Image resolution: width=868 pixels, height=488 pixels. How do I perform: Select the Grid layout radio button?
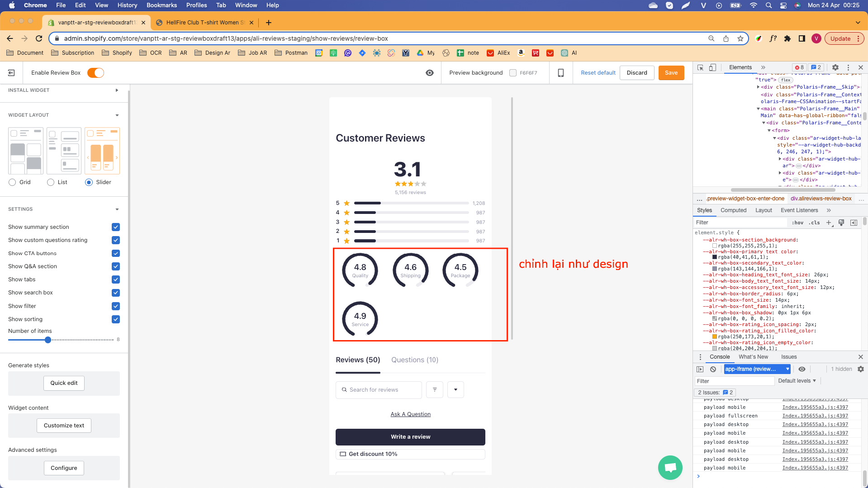coord(12,182)
